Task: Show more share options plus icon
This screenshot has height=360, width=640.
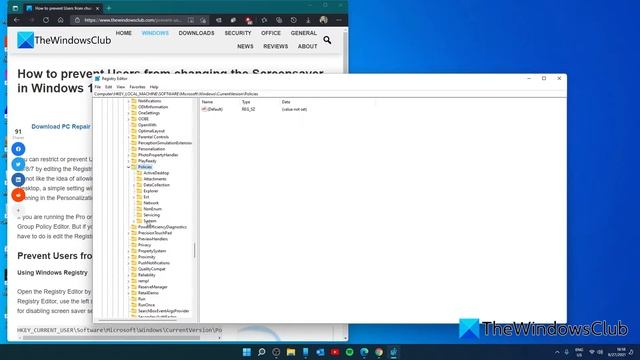Action: tap(18, 210)
